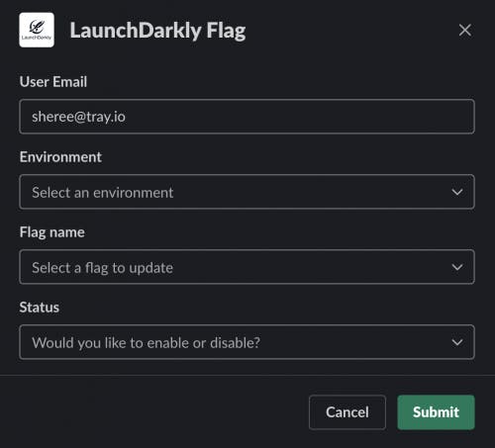Close the LaunchDarkly Flag dialog
This screenshot has height=448, width=495.
465,31
